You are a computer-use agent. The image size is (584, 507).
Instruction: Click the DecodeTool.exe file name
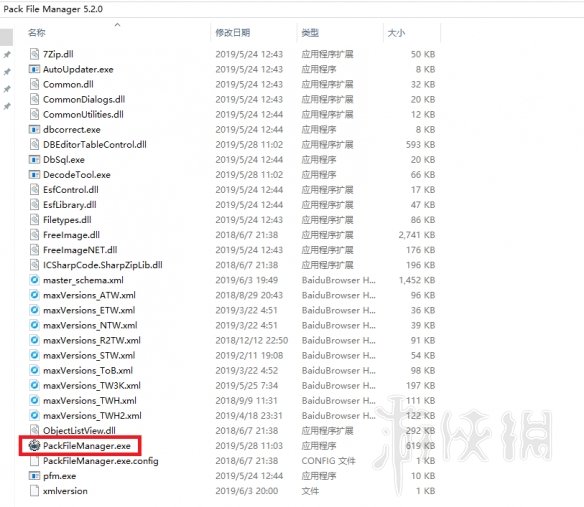tap(77, 175)
